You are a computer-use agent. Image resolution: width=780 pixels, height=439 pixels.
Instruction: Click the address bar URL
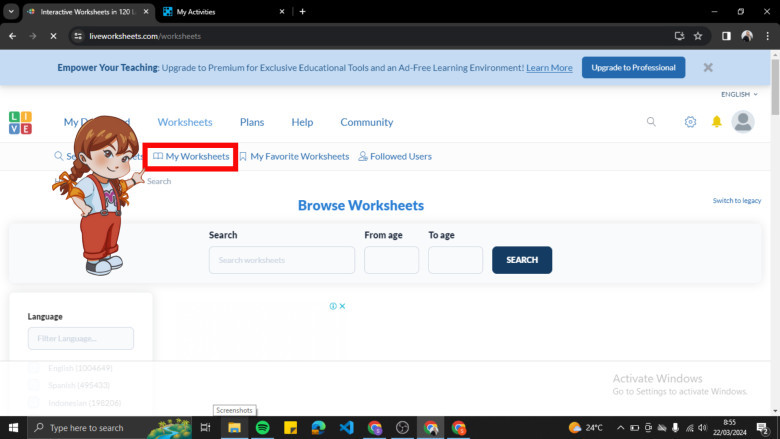click(145, 36)
